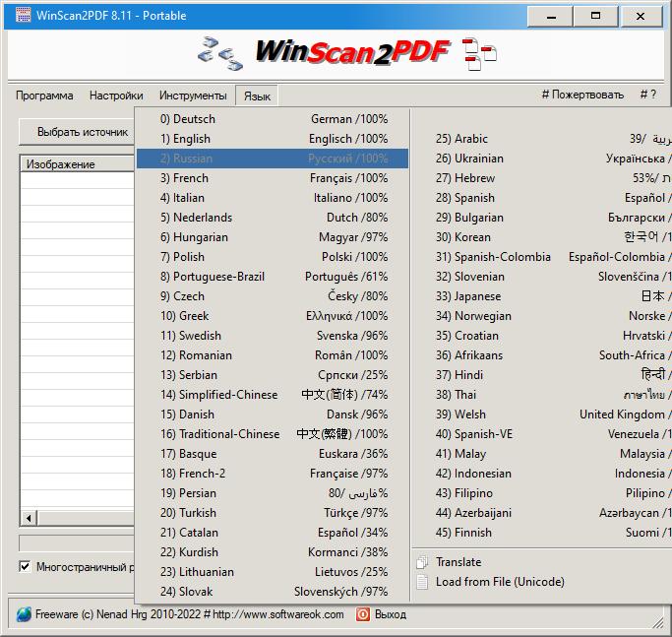The height and width of the screenshot is (637, 672).
Task: Select 30) Korean language
Action: (542, 237)
